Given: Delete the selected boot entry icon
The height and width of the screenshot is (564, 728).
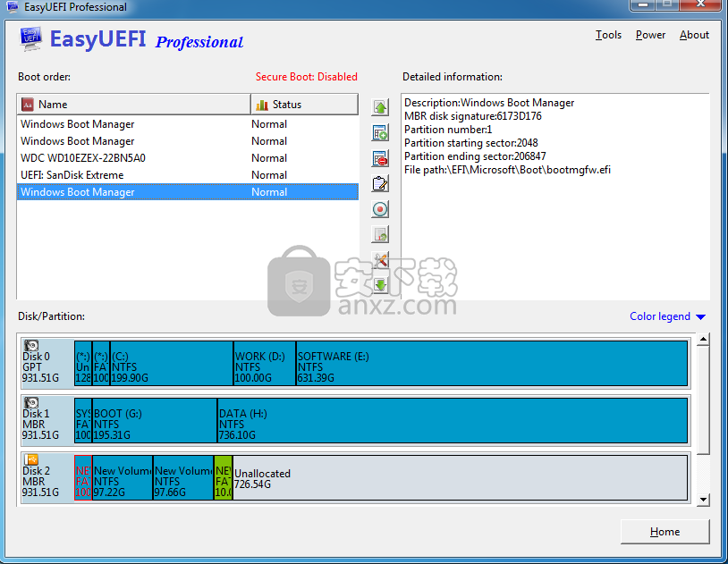Looking at the screenshot, I should click(380, 158).
